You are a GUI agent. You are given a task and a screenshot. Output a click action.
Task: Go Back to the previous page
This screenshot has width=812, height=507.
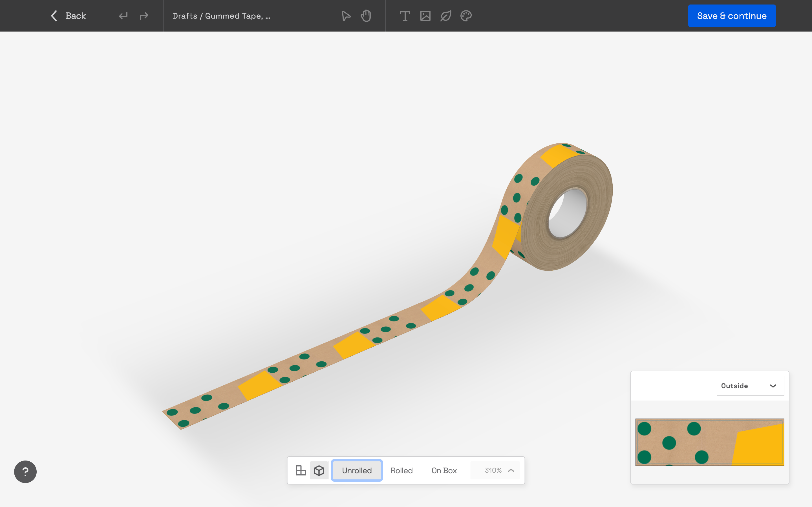(69, 16)
